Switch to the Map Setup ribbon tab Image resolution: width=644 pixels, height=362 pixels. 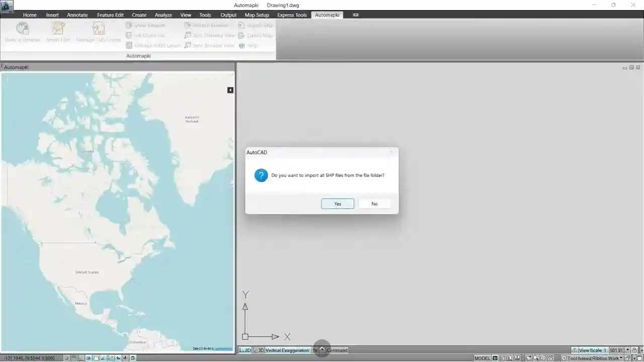[x=257, y=15]
